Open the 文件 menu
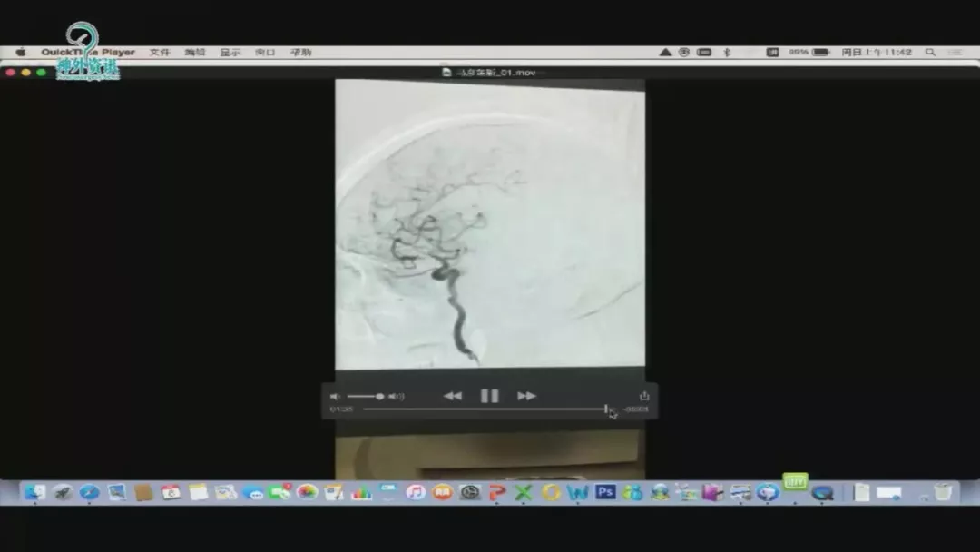This screenshot has height=552, width=980. pyautogui.click(x=160, y=53)
